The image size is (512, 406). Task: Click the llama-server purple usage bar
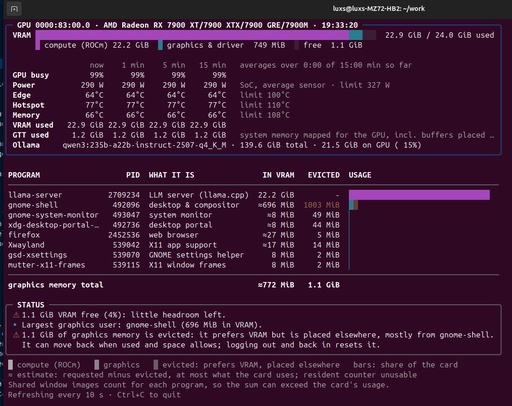pos(419,195)
